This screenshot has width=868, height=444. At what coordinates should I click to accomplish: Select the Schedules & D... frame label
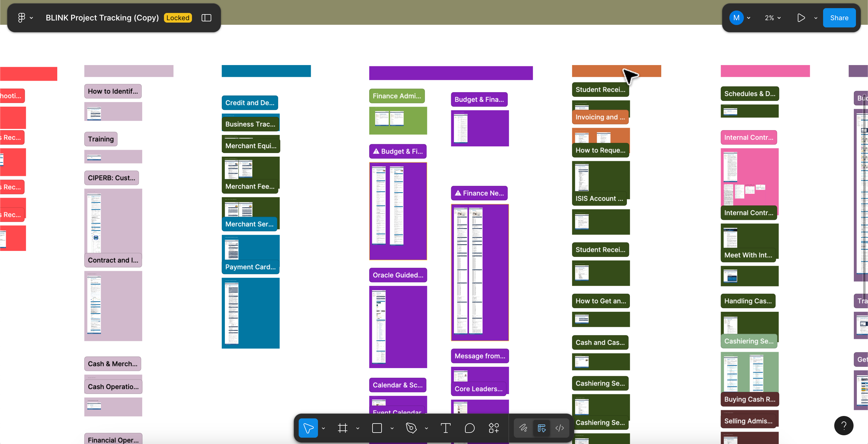pos(750,93)
